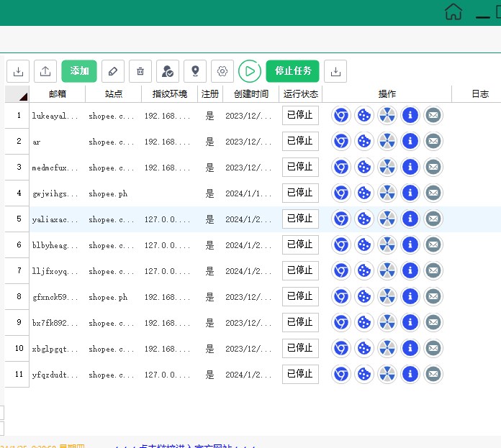This screenshot has height=448, width=501.
Task: Go to home via the house icon
Action: click(x=453, y=12)
